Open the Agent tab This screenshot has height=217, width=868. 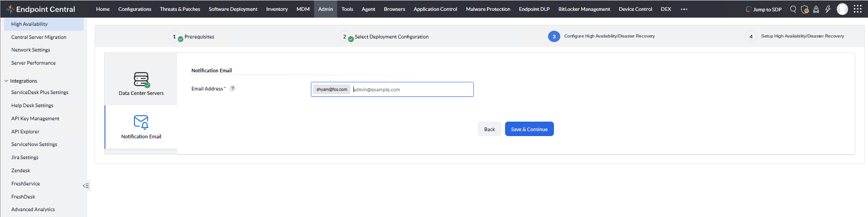[x=368, y=9]
